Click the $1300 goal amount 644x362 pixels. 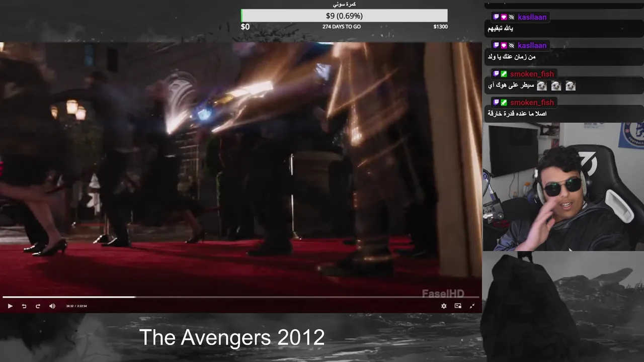click(x=440, y=27)
